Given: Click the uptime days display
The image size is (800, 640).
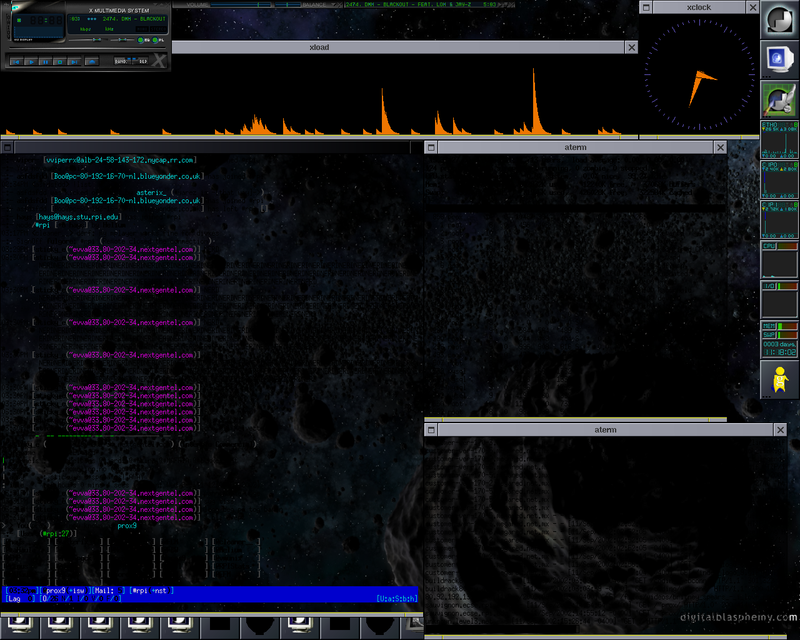Looking at the screenshot, I should pyautogui.click(x=780, y=344).
